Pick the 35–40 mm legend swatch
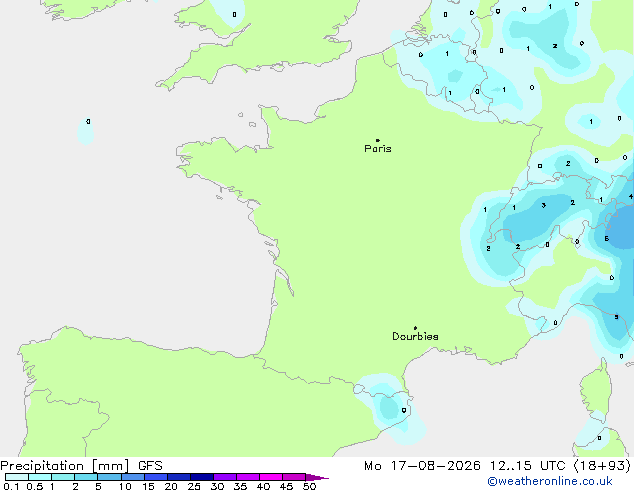Viewport: 634px width, 490px height. [248, 477]
